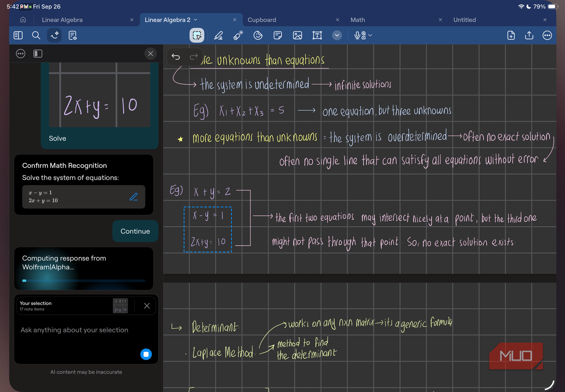
Task: Switch to the Cupboard tab
Action: click(262, 20)
